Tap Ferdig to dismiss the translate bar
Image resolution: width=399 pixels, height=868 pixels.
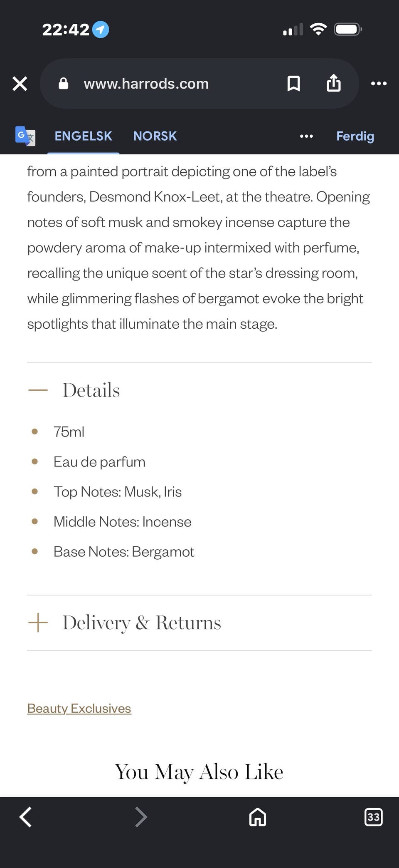point(355,136)
